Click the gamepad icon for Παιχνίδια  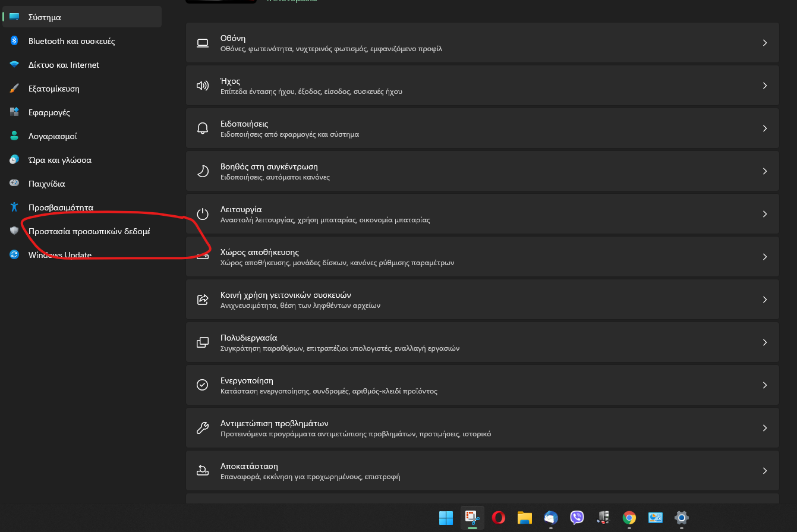click(x=14, y=184)
